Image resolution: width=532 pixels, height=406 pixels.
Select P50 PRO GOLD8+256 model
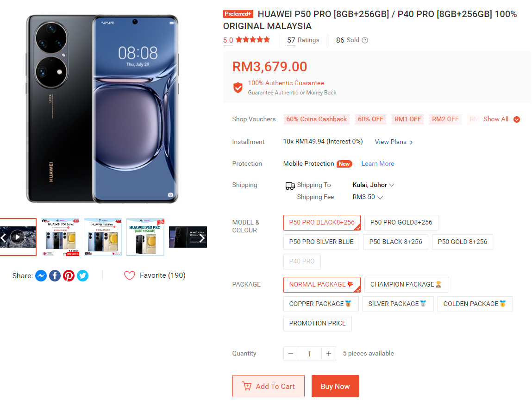[401, 223]
